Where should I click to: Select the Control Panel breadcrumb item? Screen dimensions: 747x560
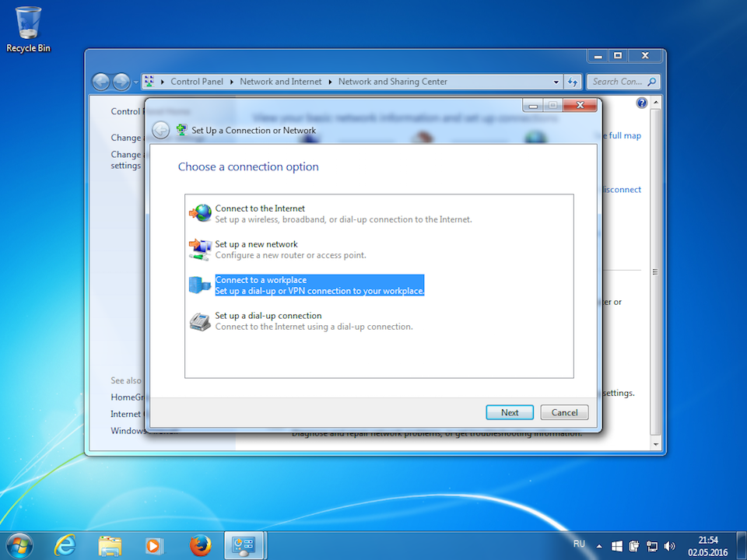tap(196, 82)
